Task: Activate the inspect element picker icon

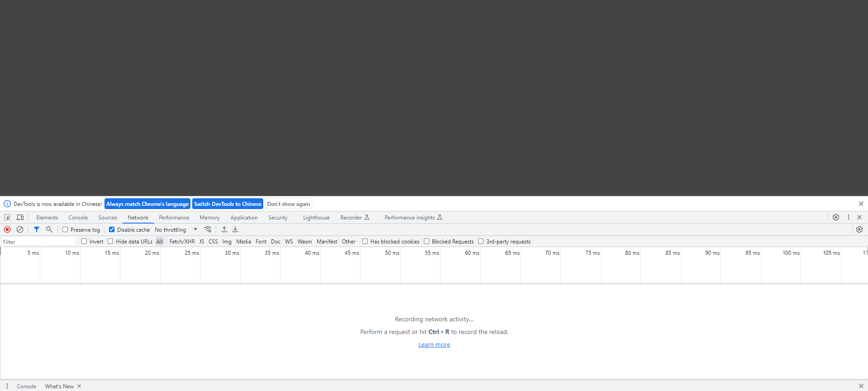Action: pyautogui.click(x=7, y=218)
